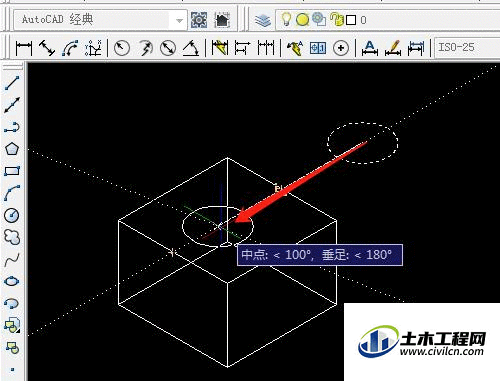
Task: Select the Dimension Update tool
Action: pos(416,48)
